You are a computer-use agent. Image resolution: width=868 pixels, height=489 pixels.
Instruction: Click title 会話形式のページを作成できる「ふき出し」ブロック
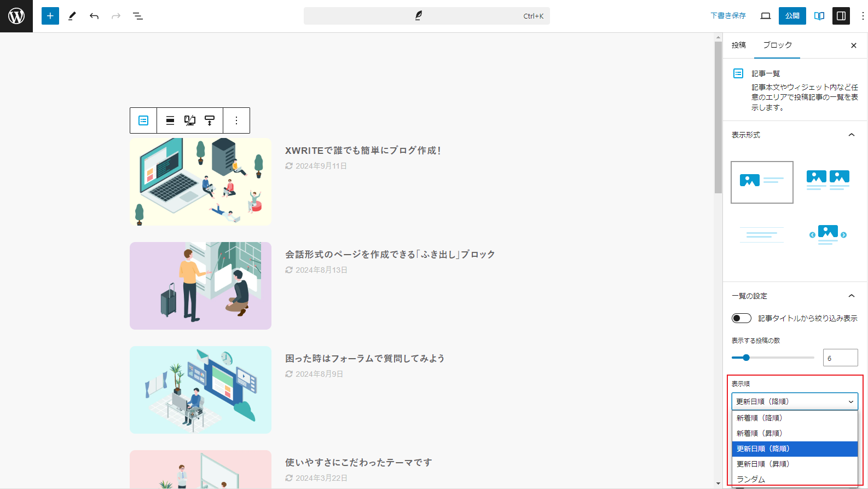tap(390, 255)
